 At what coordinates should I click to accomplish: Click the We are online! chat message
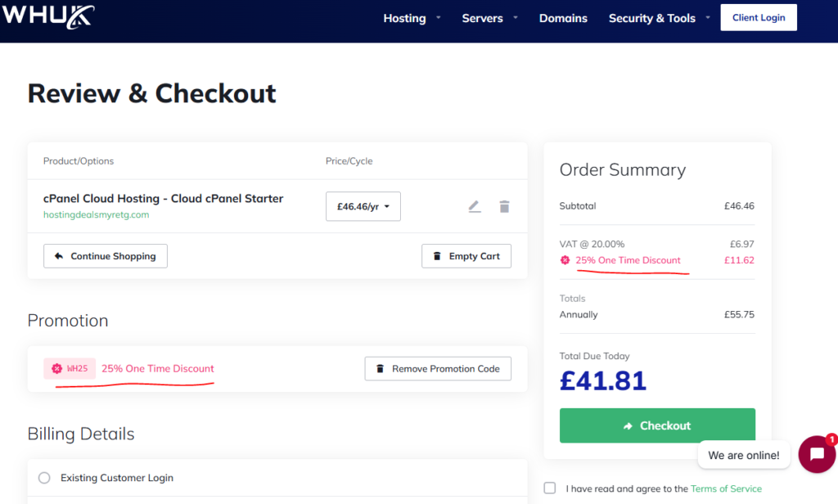pyautogui.click(x=743, y=455)
